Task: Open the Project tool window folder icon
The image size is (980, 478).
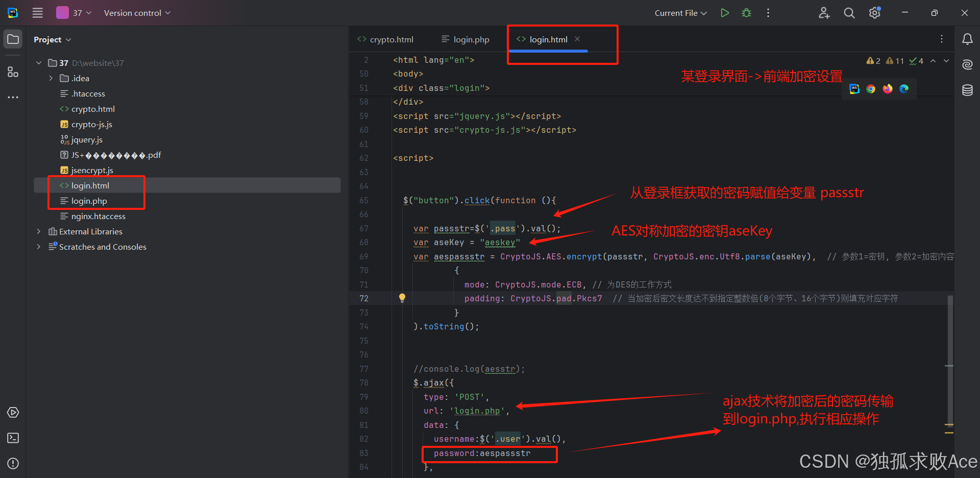Action: click(x=12, y=38)
